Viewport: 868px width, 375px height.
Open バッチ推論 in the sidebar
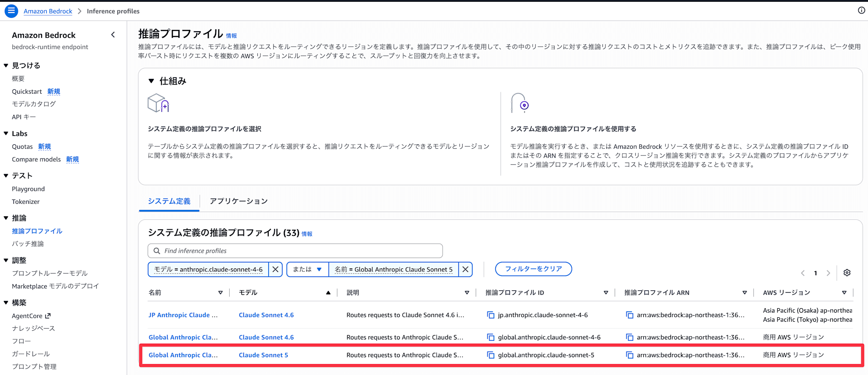[x=28, y=244]
